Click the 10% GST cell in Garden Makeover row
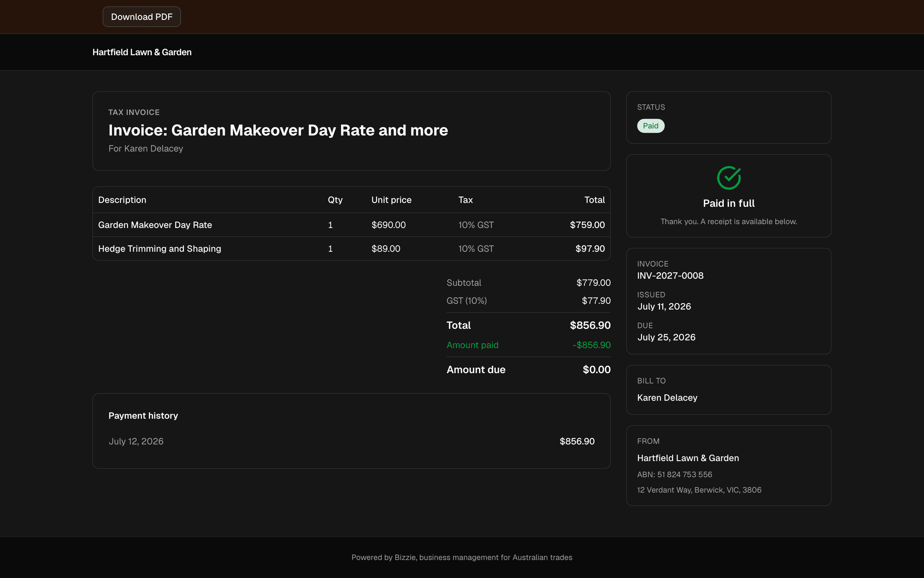Image resolution: width=924 pixels, height=578 pixels. 476,225
